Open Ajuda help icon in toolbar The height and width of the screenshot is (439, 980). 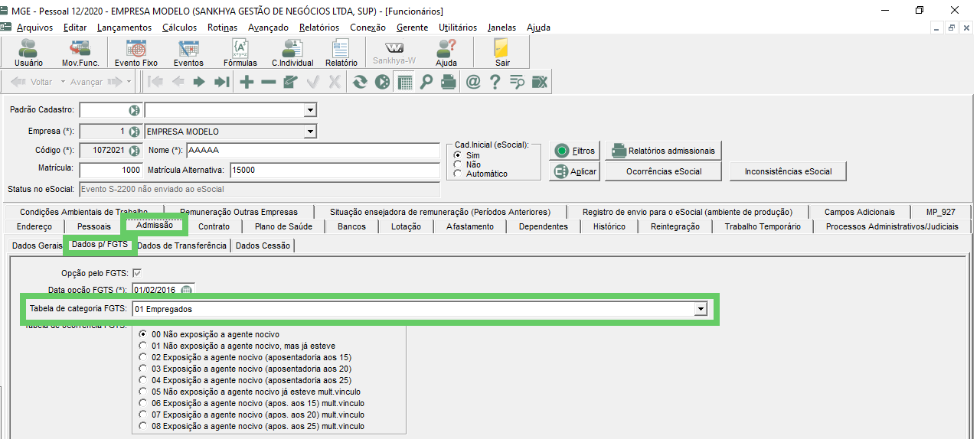(446, 52)
